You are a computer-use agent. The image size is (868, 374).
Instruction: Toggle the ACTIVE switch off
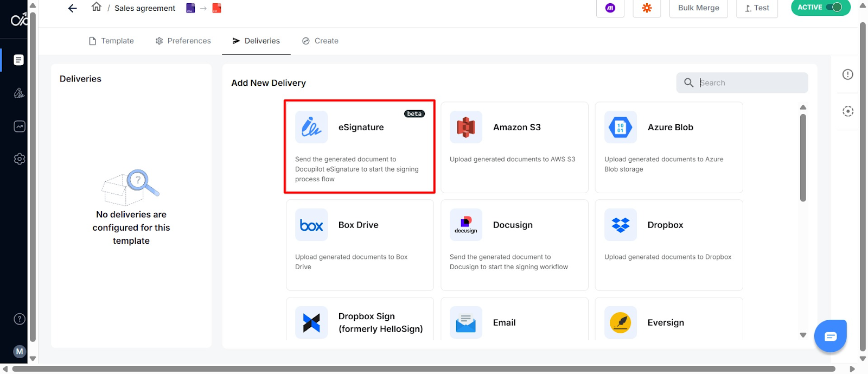[x=834, y=7]
